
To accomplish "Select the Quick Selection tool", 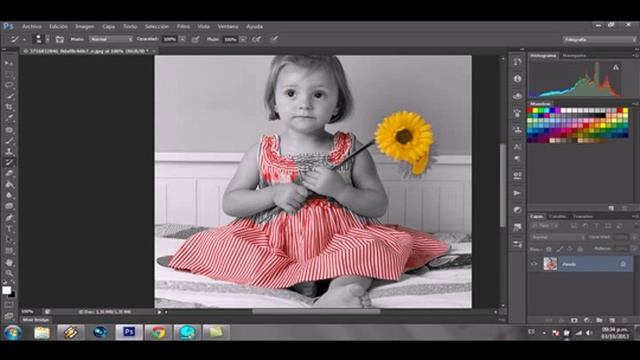I will [x=9, y=96].
